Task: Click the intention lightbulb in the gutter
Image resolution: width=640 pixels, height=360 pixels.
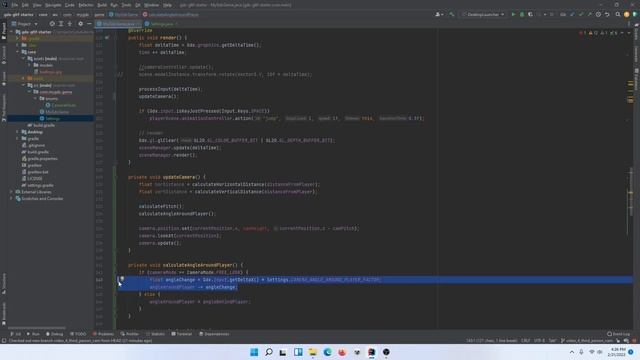Action: pos(122,279)
